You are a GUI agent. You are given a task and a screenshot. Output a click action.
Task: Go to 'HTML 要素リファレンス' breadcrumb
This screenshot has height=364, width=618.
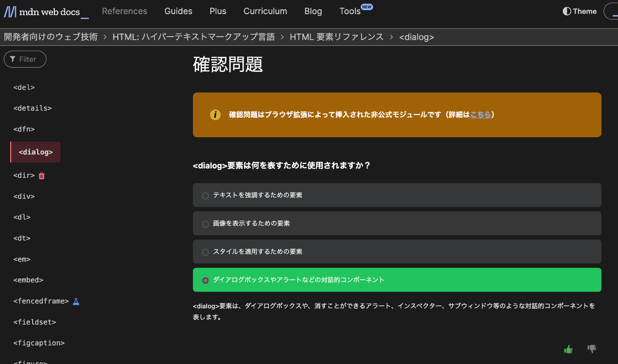coord(337,37)
